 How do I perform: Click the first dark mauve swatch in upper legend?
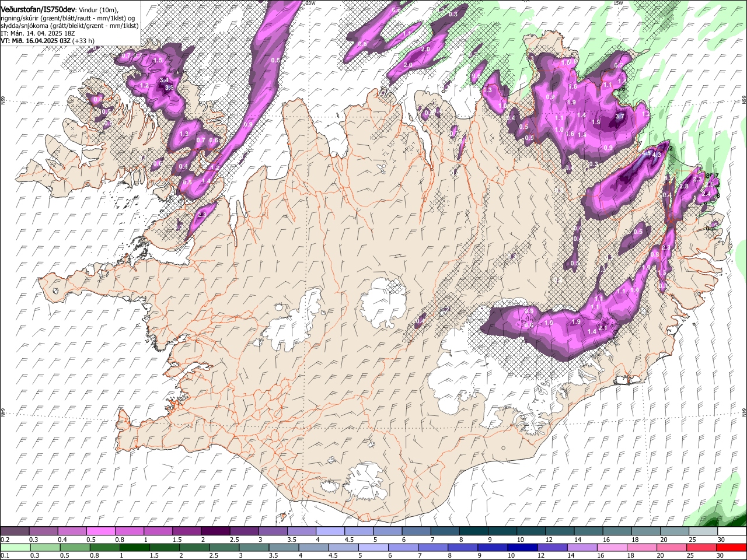[14, 531]
